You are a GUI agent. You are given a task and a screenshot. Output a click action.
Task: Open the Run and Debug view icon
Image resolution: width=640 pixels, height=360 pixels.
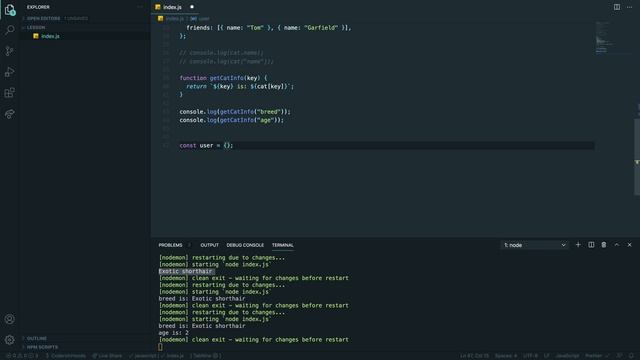(10, 72)
